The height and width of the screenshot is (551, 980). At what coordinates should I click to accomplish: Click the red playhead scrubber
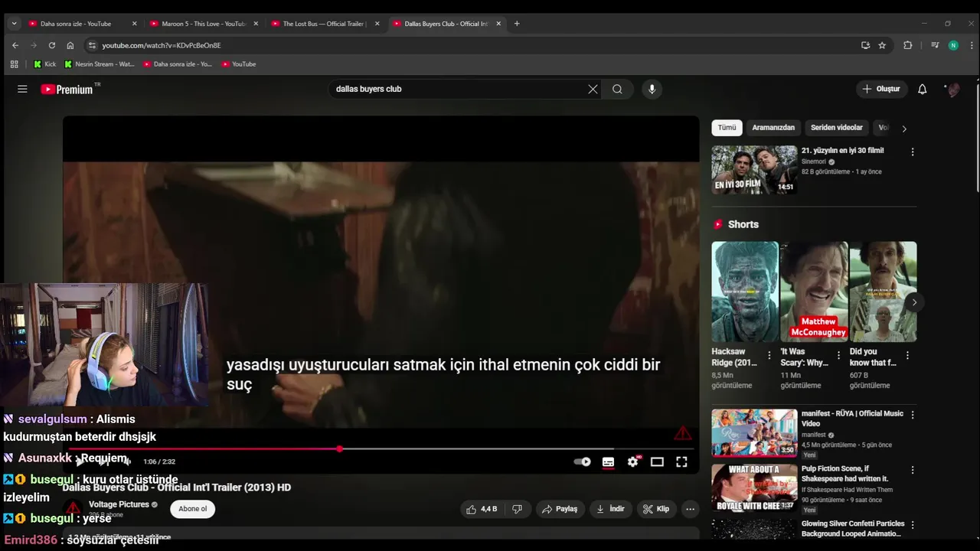click(339, 449)
